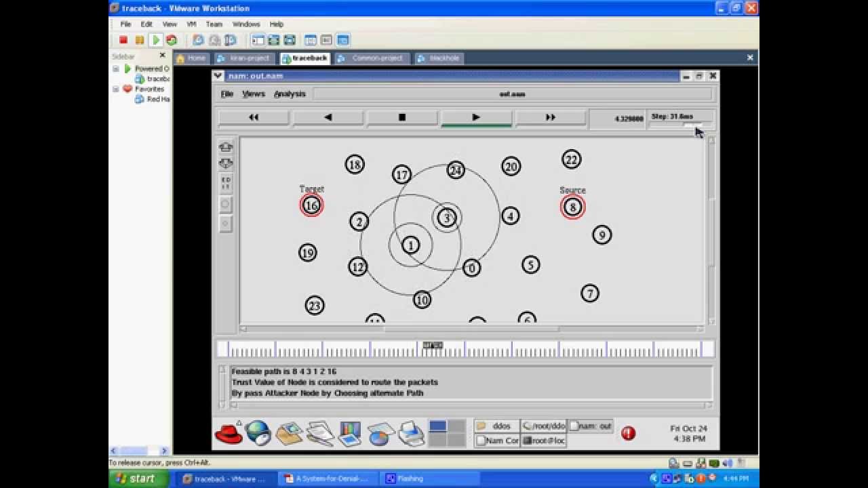This screenshot has width=868, height=488.
Task: Click the workspace switcher first desktop
Action: click(438, 426)
